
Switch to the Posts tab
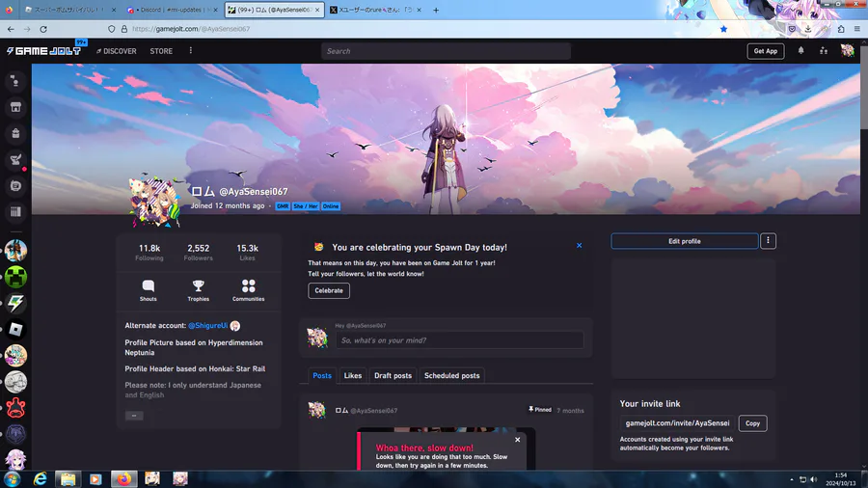coord(322,375)
